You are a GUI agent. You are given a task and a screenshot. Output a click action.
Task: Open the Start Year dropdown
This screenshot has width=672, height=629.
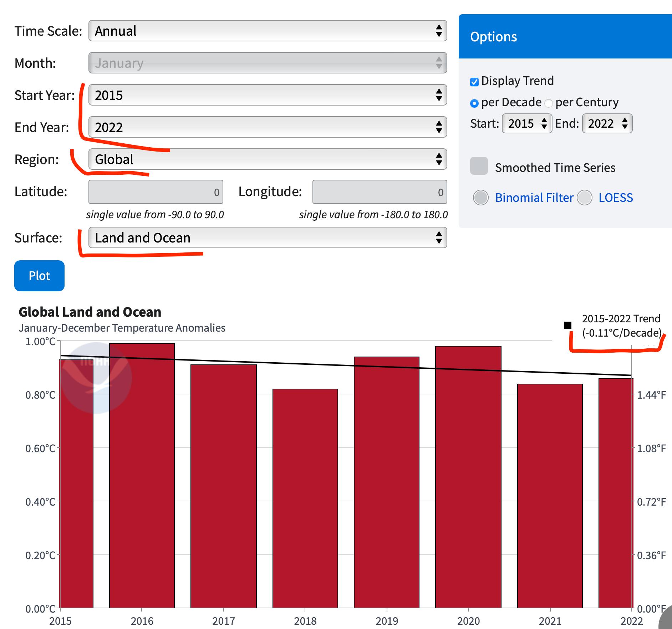268,95
